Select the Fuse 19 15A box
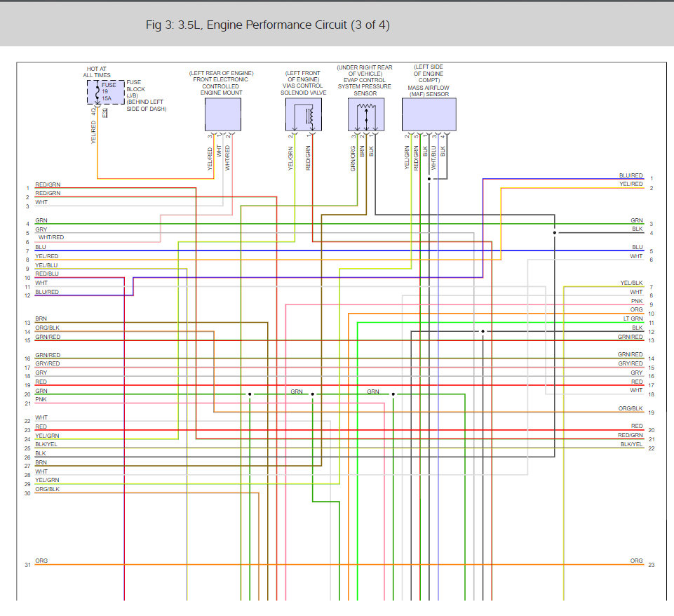The height and width of the screenshot is (616, 674). pyautogui.click(x=106, y=92)
